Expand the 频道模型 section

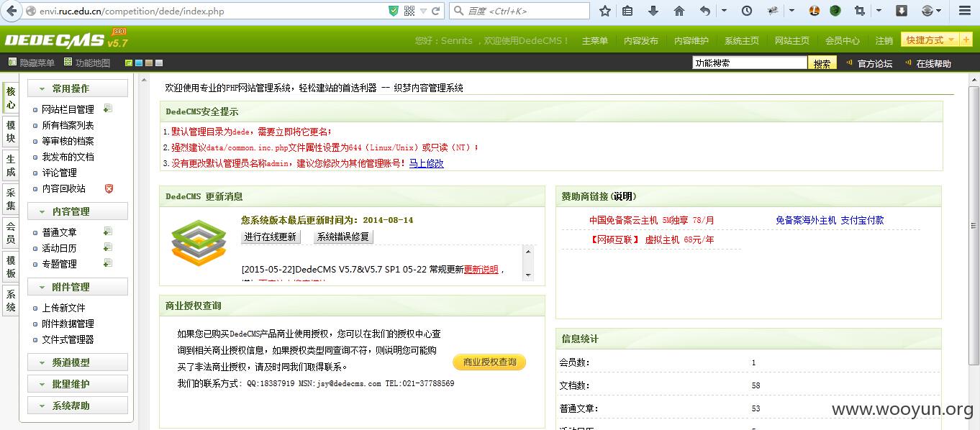[x=78, y=362]
